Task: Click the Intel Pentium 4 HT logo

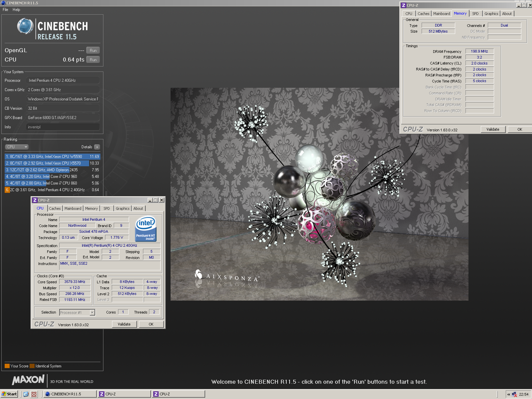Action: coord(146,229)
